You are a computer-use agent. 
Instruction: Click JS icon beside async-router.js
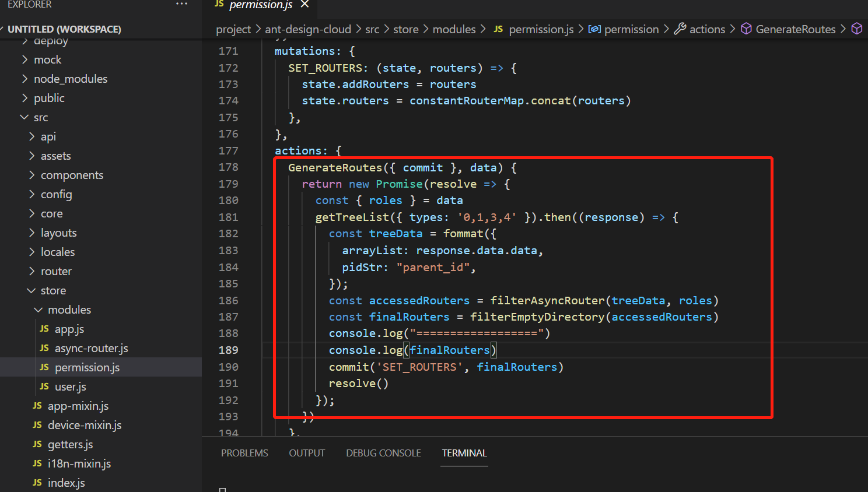tap(44, 348)
